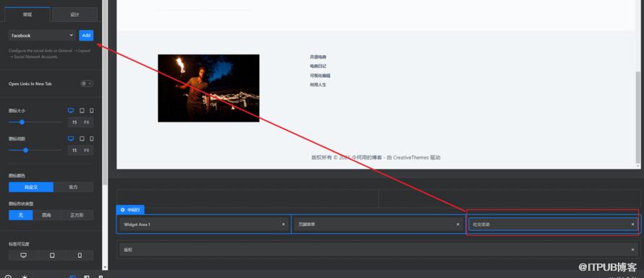The height and width of the screenshot is (278, 644).
Task: Open the 电商日记 footer menu link
Action: [x=318, y=66]
